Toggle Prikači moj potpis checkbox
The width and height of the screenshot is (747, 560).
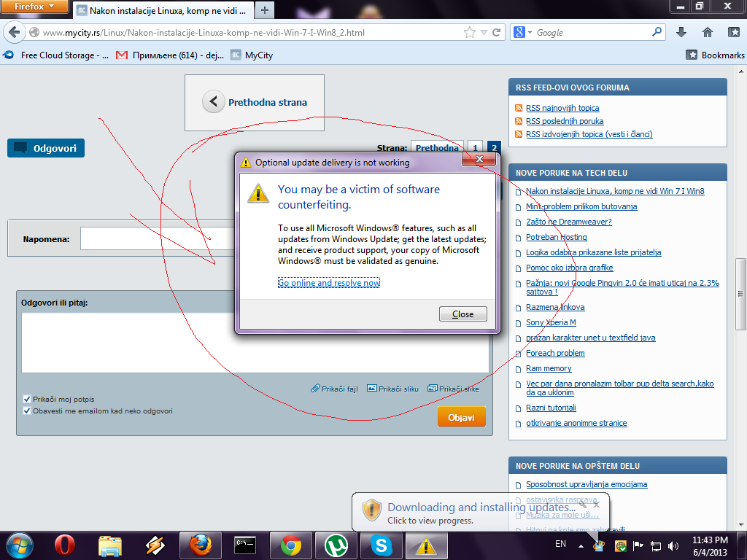click(x=27, y=399)
